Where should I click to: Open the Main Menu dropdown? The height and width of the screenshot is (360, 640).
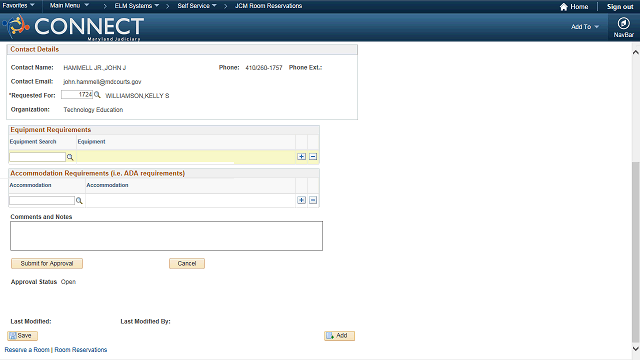pyautogui.click(x=69, y=6)
